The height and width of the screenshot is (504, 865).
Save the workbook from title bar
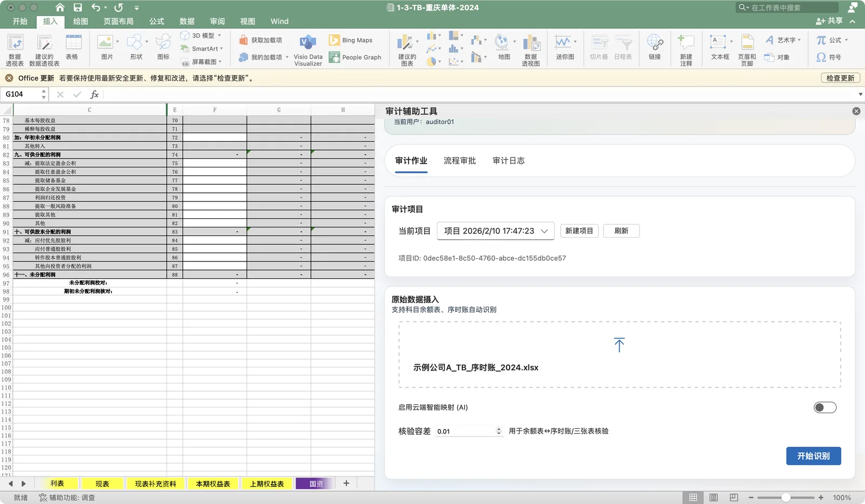[78, 8]
